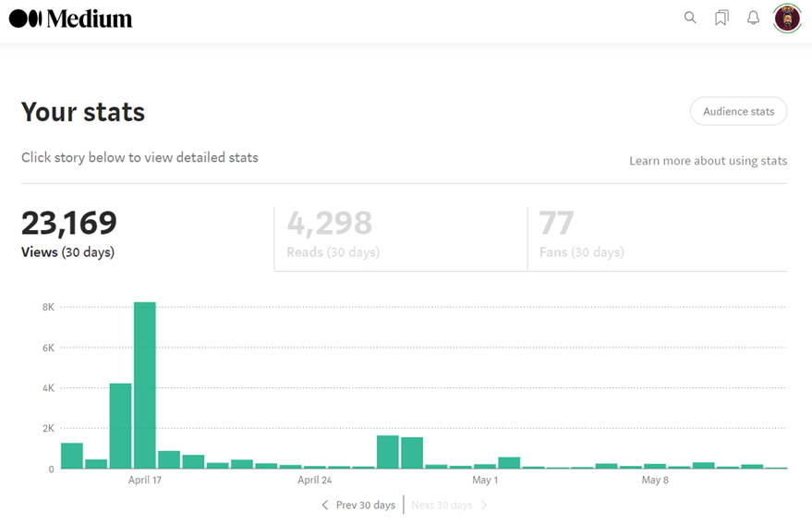Click the 4K-high bar before April 17

click(120, 426)
